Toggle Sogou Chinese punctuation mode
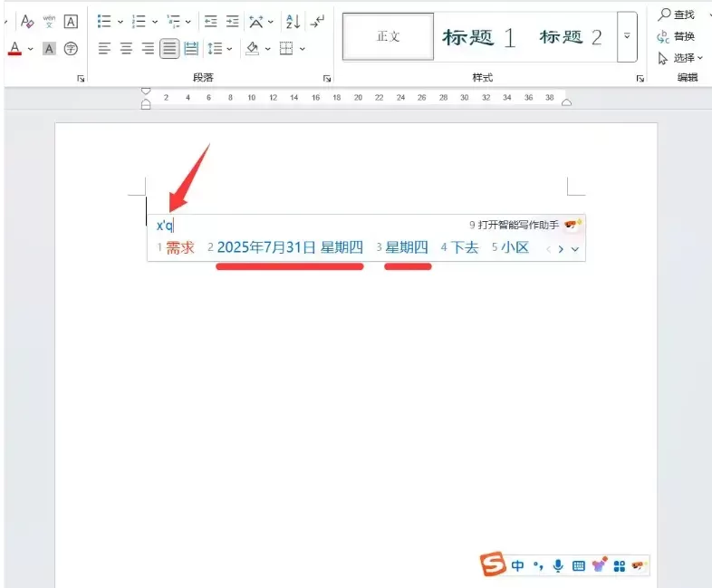The image size is (712, 588). pos(539,565)
